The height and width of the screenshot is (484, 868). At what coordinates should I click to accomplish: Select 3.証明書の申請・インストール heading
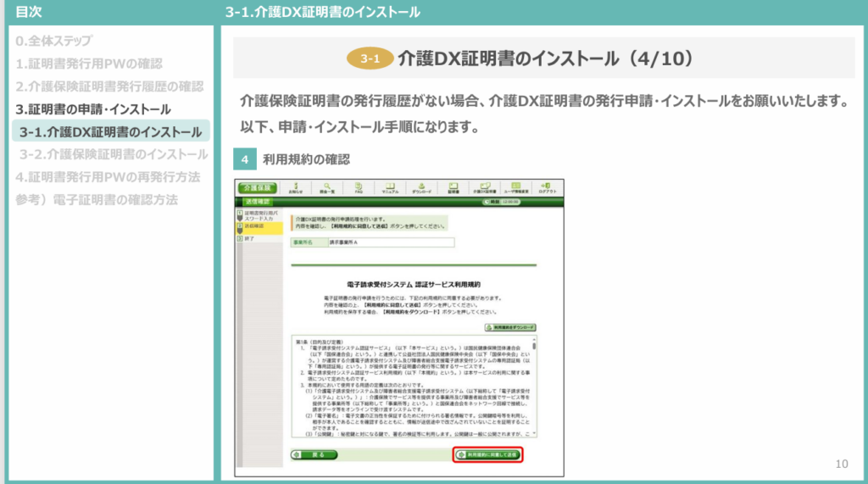[93, 109]
